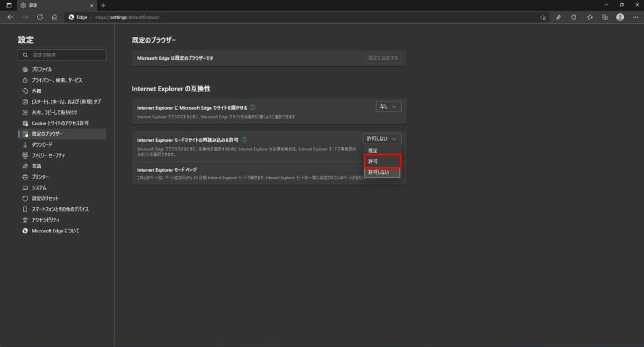
Task: Open プリンター settings section
Action: [x=62, y=177]
